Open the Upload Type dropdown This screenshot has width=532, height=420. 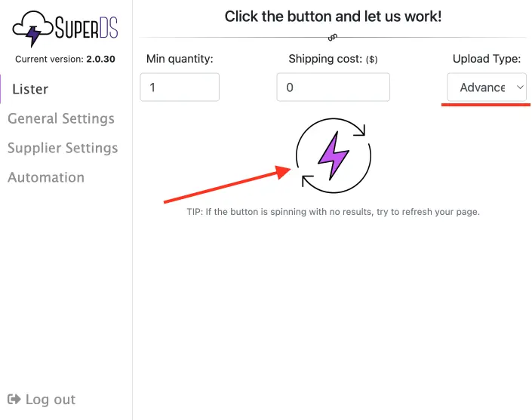487,87
